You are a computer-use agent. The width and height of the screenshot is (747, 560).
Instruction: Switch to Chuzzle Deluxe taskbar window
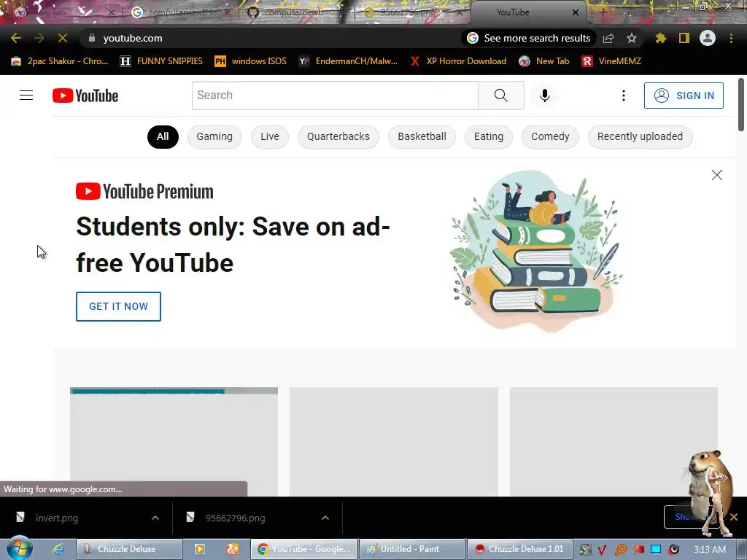click(130, 549)
